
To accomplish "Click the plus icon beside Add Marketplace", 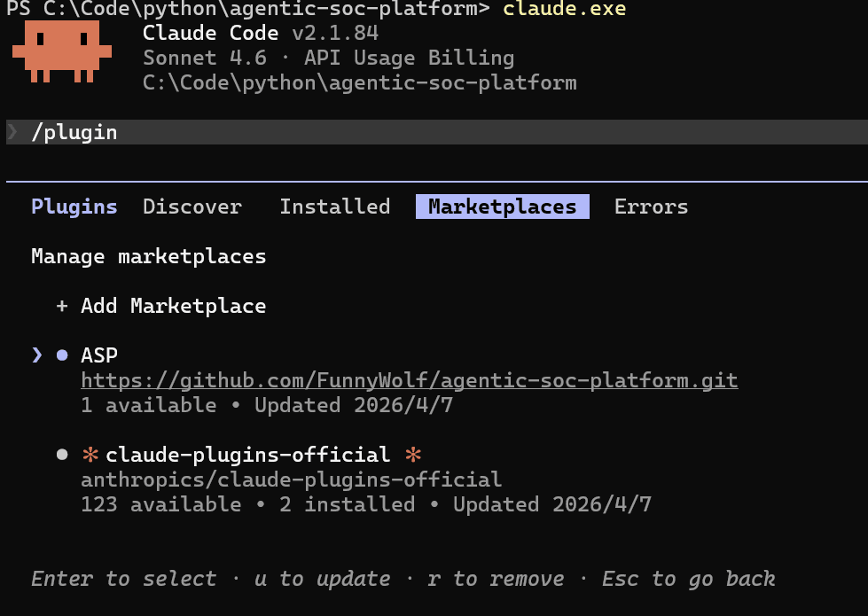I will point(61,305).
